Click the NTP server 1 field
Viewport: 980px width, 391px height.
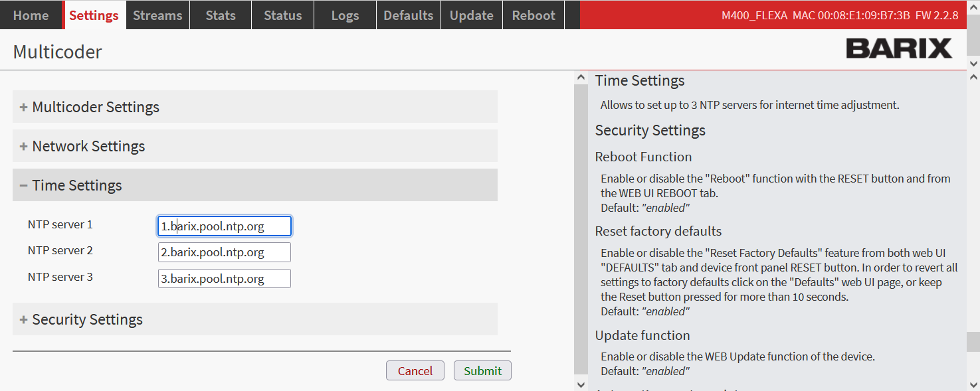tap(225, 226)
